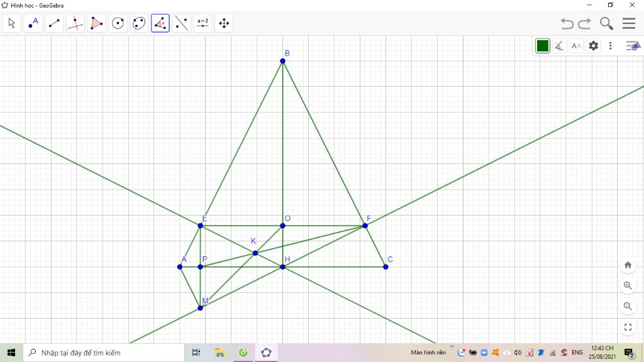Open the three-dot more options menu

point(610,45)
